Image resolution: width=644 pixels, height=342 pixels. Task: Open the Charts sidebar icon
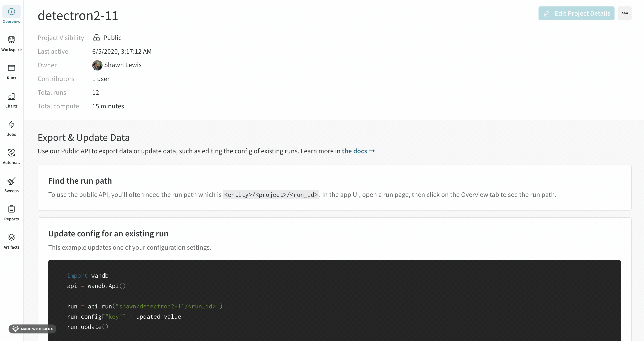12,96
